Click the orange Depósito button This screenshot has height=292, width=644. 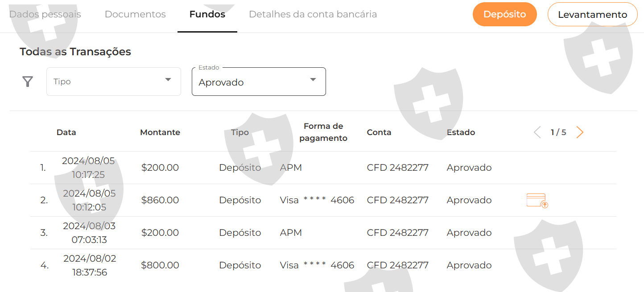tap(504, 14)
